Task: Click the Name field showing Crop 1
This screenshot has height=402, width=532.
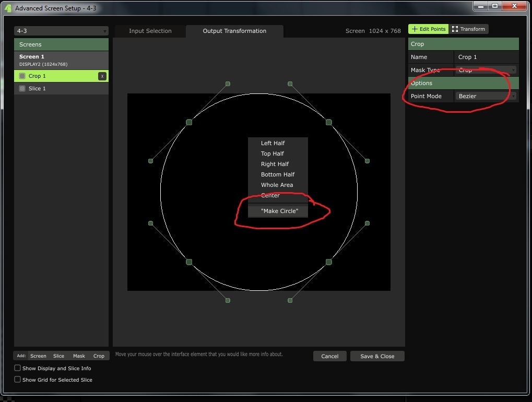Action: [x=487, y=57]
